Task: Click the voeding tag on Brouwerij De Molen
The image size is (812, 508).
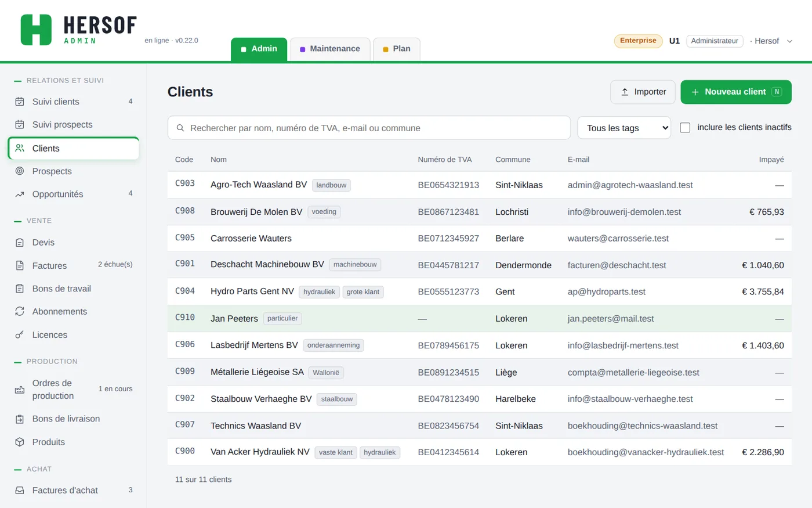Action: pyautogui.click(x=324, y=212)
